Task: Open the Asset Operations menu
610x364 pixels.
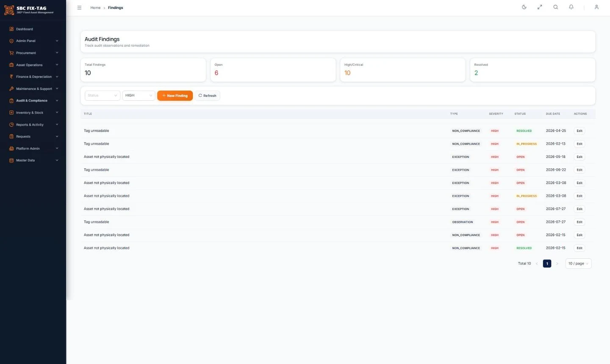Action: tap(33, 65)
